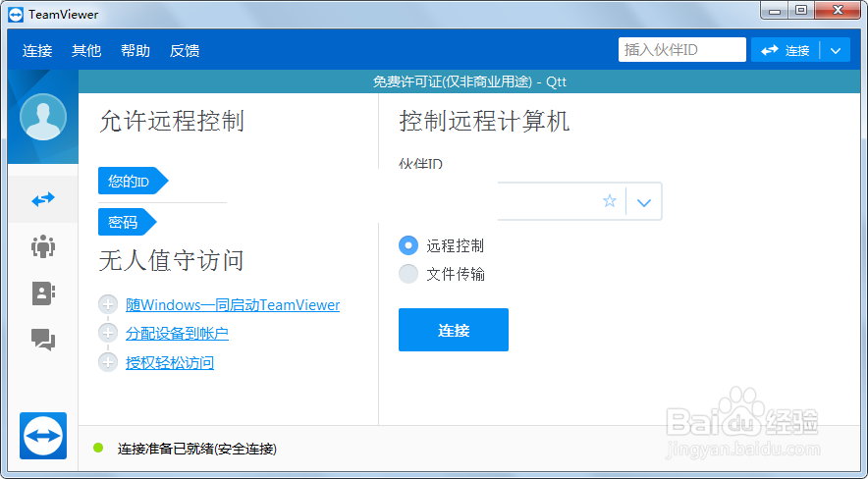This screenshot has width=868, height=479.
Task: Open the 帮助 menu
Action: click(x=136, y=51)
